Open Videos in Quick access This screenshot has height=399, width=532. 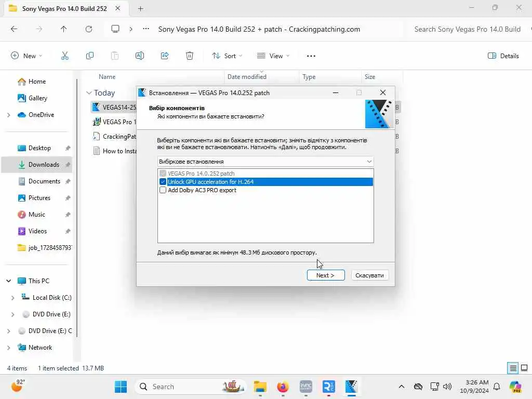pos(37,231)
